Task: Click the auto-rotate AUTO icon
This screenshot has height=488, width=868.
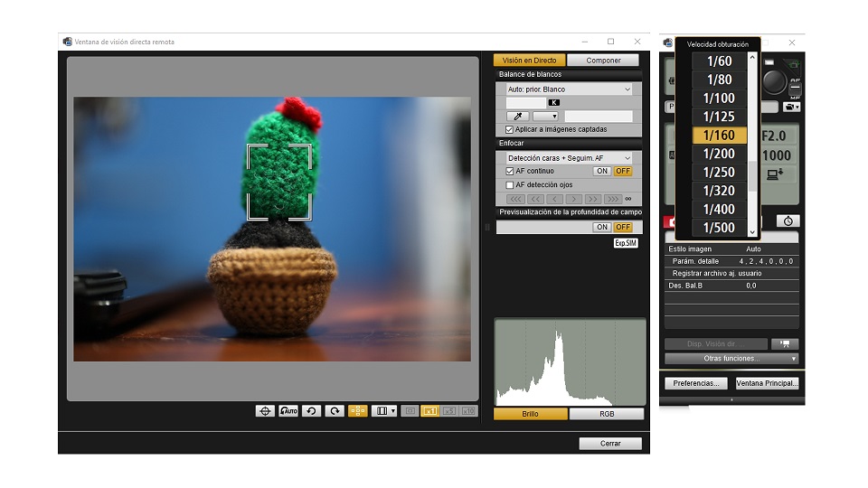Action: [288, 410]
